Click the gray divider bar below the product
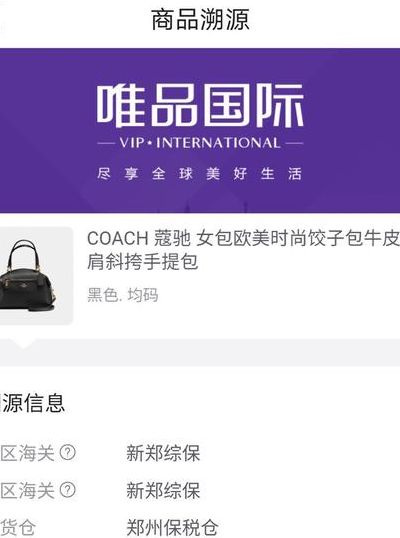 pos(200,352)
